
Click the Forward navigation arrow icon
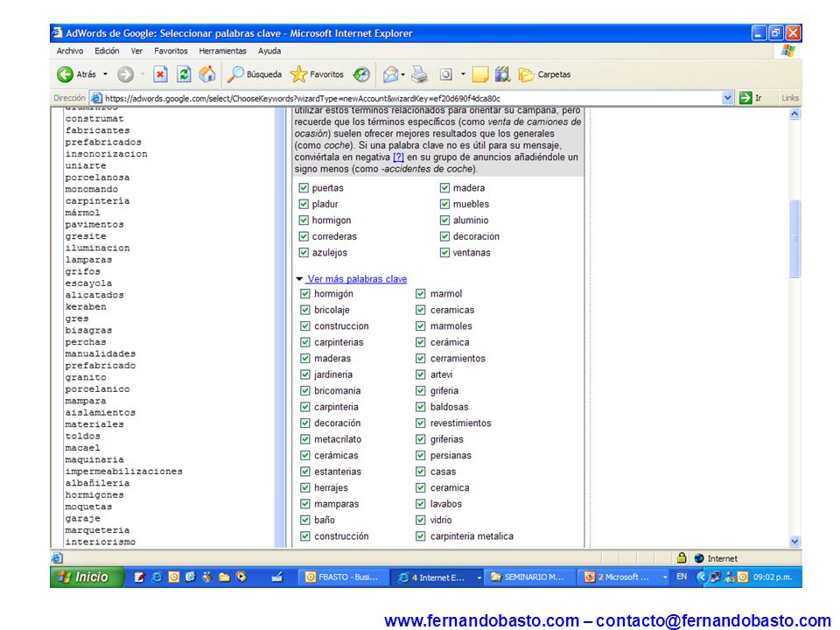point(125,74)
